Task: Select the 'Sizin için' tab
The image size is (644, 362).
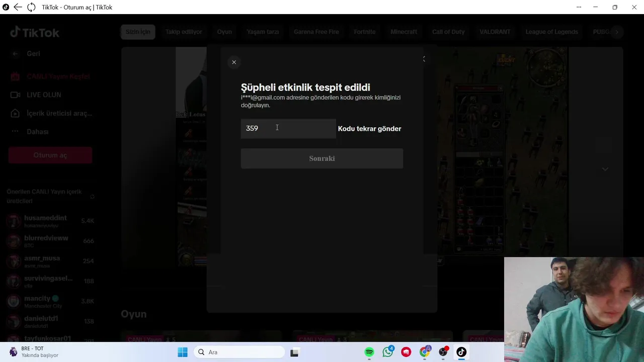Action: pos(138,32)
